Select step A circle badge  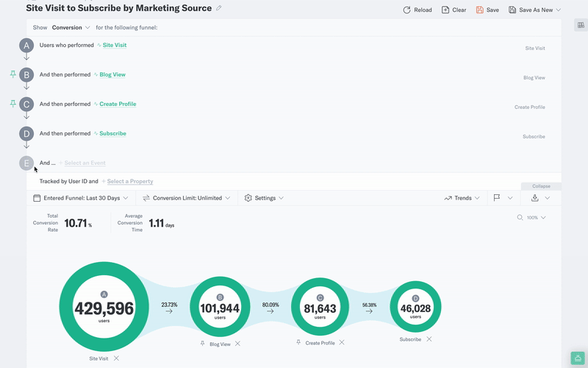tap(26, 46)
